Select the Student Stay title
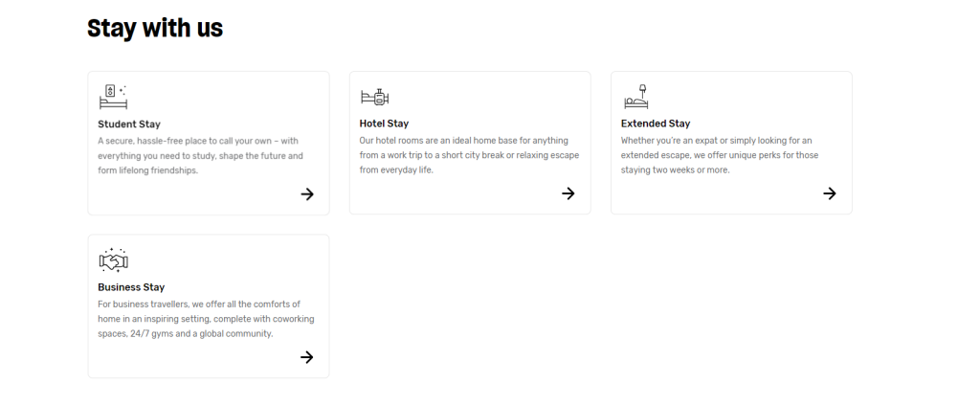980x406 pixels. [x=129, y=124]
